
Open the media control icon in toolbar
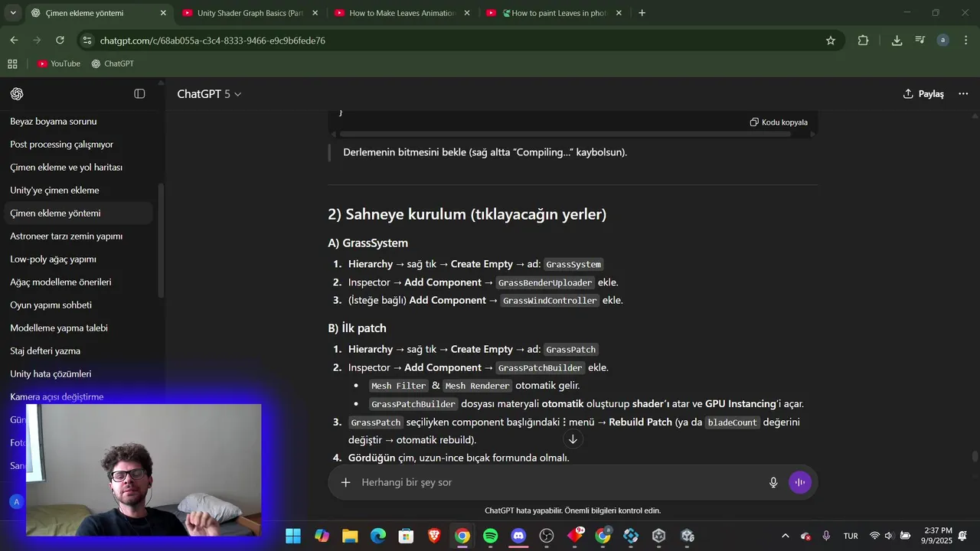click(x=920, y=41)
